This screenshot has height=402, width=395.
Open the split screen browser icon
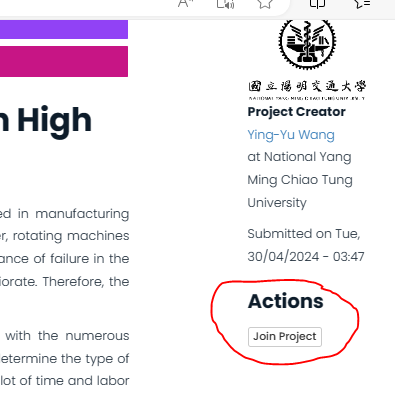[317, 3]
